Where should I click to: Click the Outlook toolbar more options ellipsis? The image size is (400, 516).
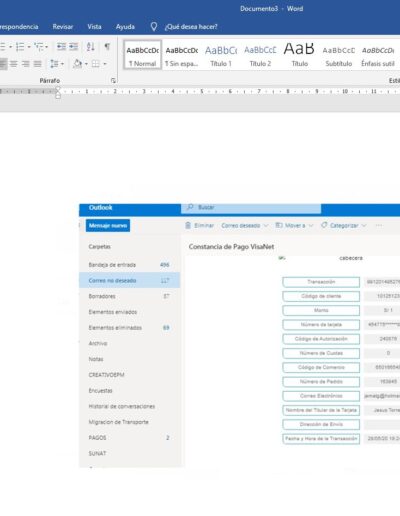[379, 225]
